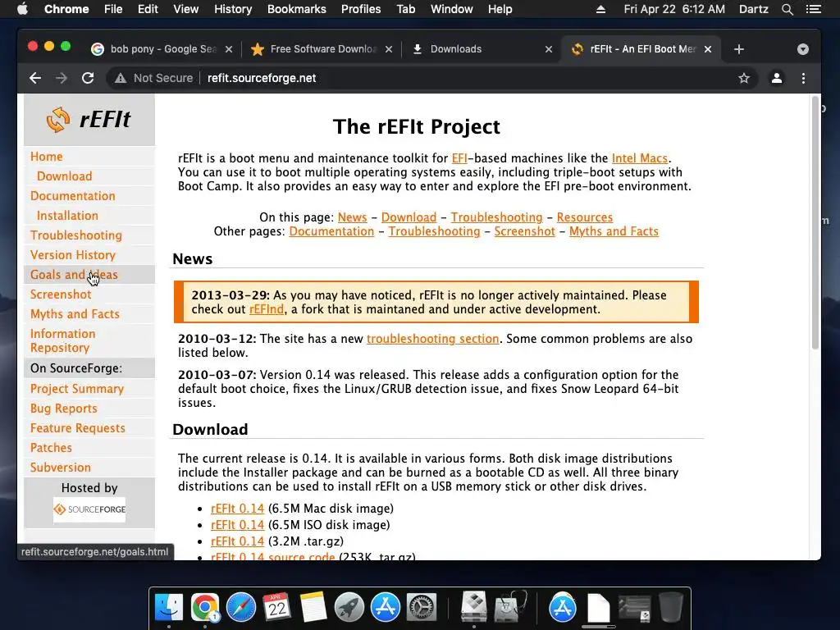Open Safari from the Dock
The height and width of the screenshot is (630, 840).
click(241, 608)
